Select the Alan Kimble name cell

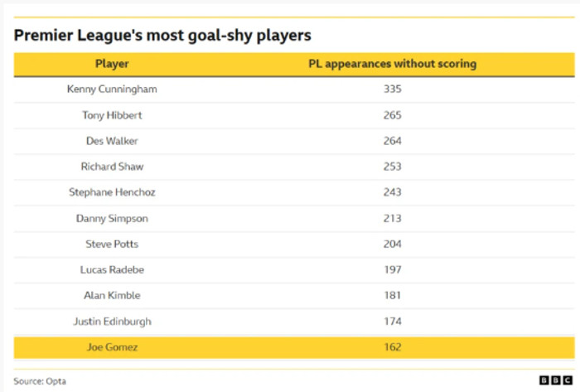coord(112,295)
